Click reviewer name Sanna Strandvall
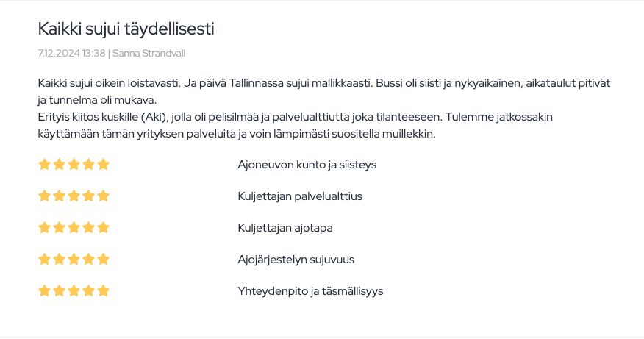 point(154,54)
